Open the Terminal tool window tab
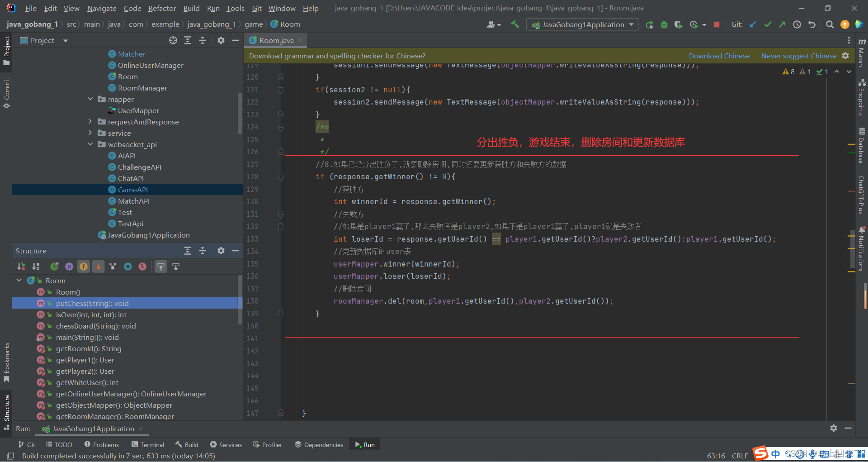 point(148,445)
